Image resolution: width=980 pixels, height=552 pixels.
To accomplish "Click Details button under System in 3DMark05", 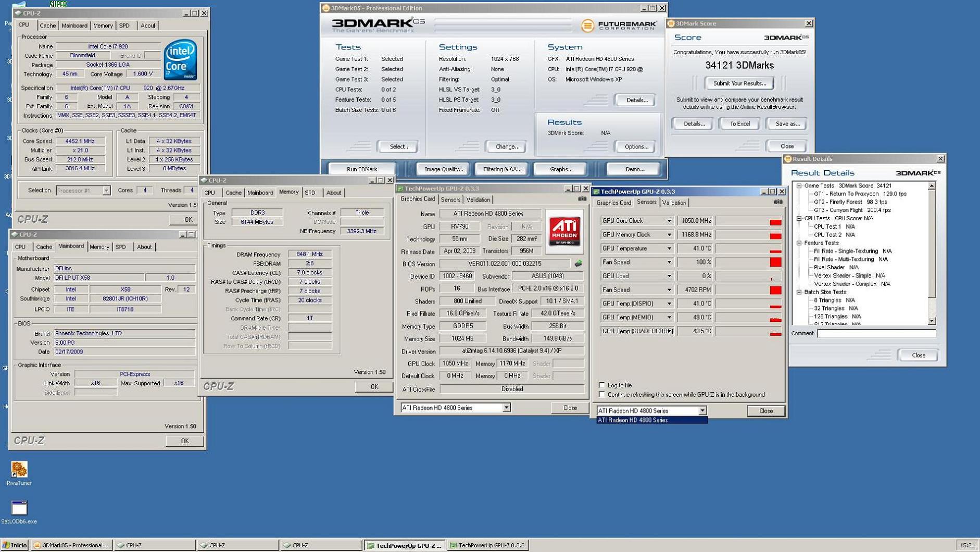I will pyautogui.click(x=636, y=100).
